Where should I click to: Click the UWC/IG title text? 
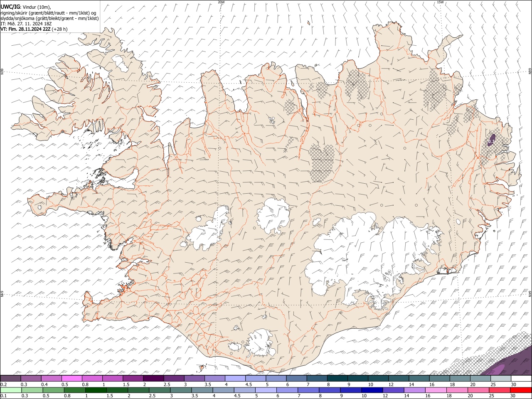click(10, 7)
